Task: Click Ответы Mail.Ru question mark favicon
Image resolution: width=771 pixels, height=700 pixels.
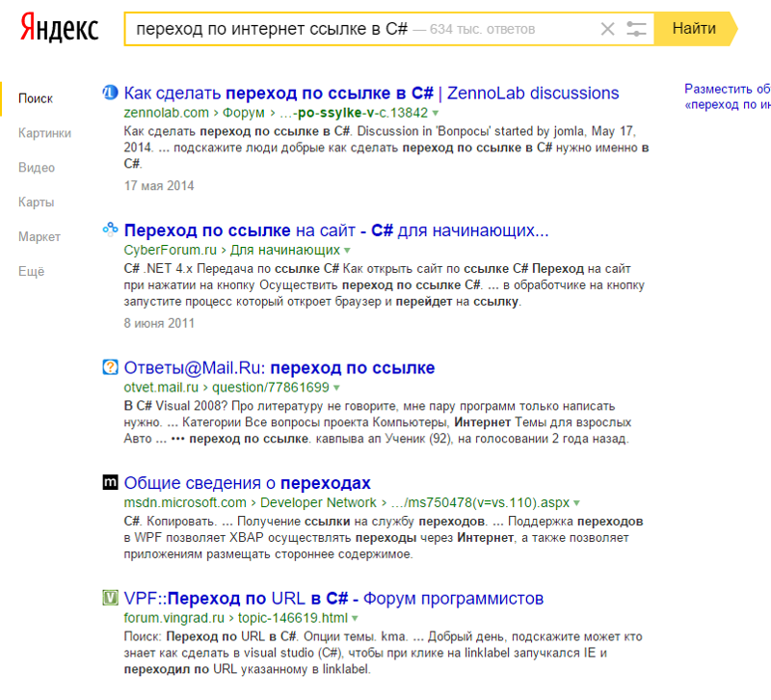Action: click(x=110, y=367)
